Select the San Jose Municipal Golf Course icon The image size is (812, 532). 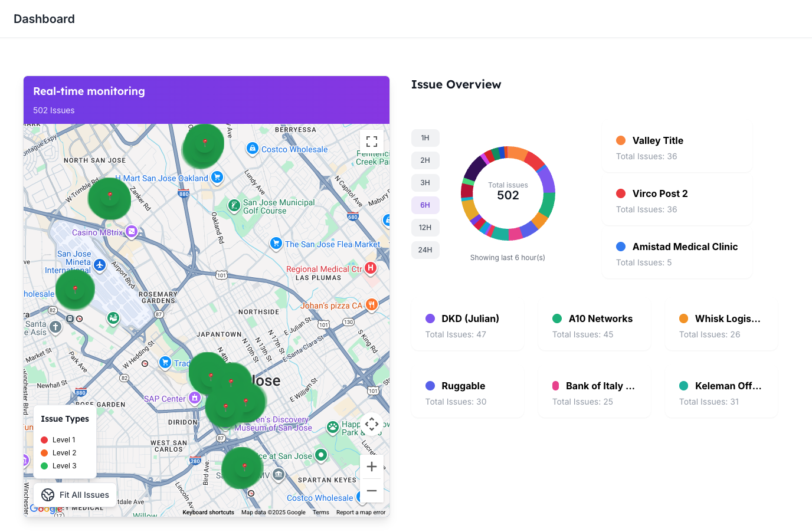tap(234, 206)
